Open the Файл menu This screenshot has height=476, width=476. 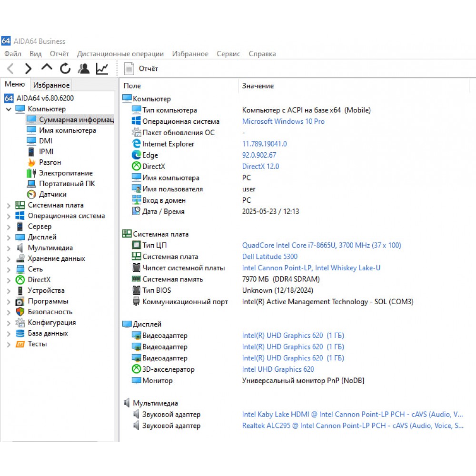13,54
